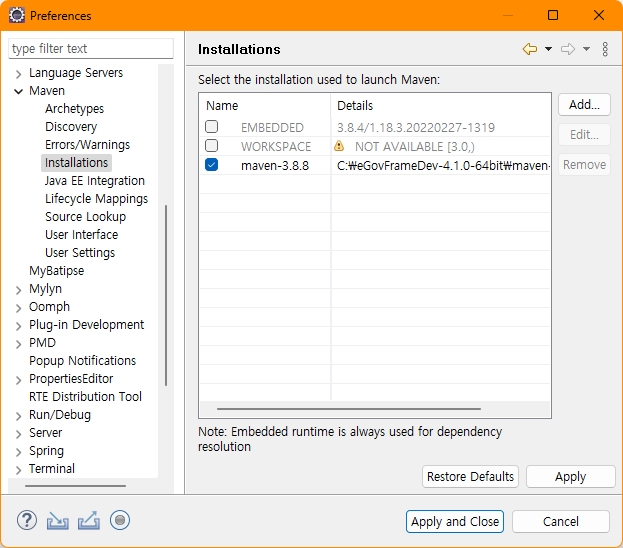Click the back navigation arrow icon

coord(530,49)
